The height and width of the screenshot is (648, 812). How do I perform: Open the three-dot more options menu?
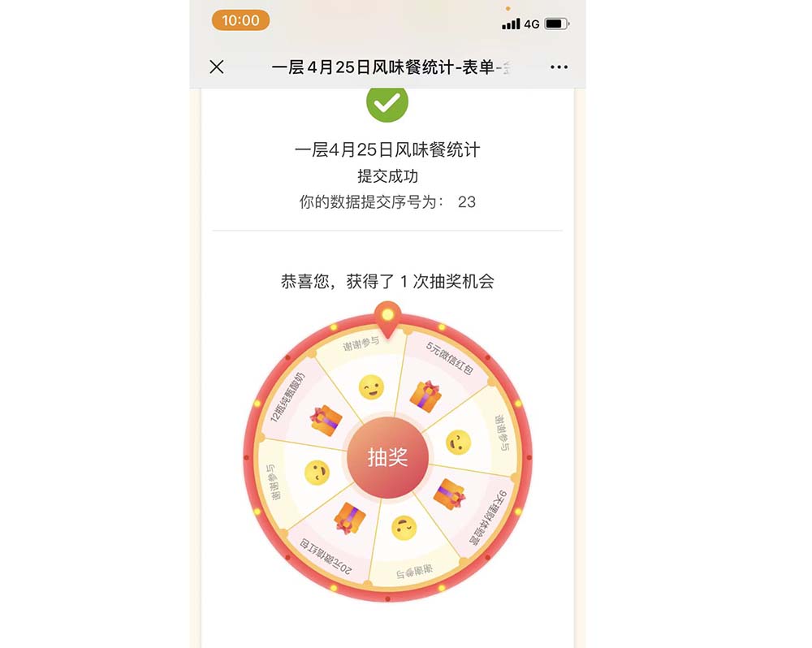click(559, 67)
